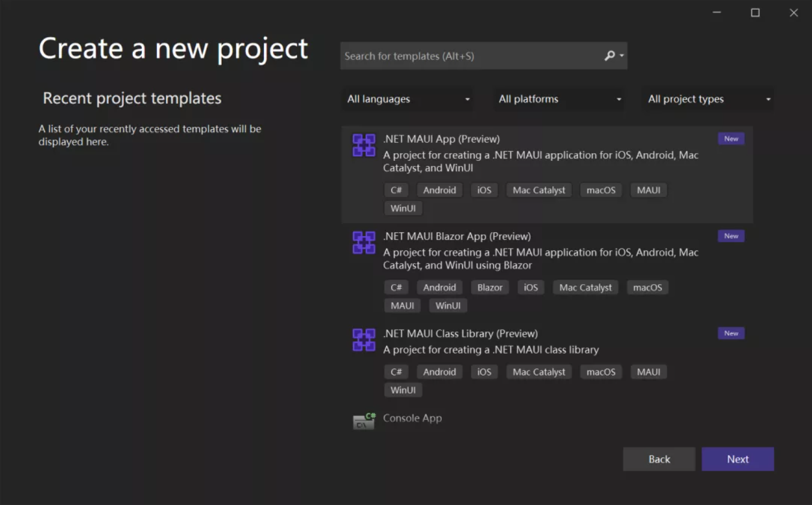
Task: Click Mac Catalyst tag under .NET MAUI App
Action: (539, 190)
